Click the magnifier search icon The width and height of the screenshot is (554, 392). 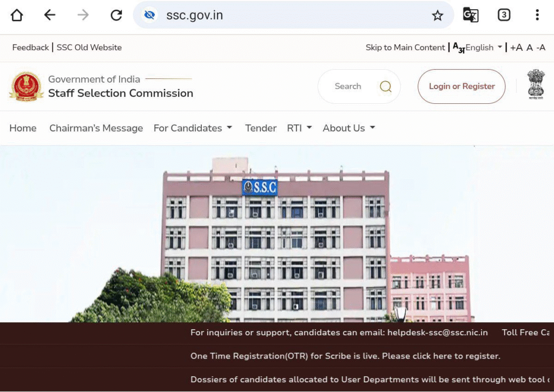pyautogui.click(x=385, y=86)
